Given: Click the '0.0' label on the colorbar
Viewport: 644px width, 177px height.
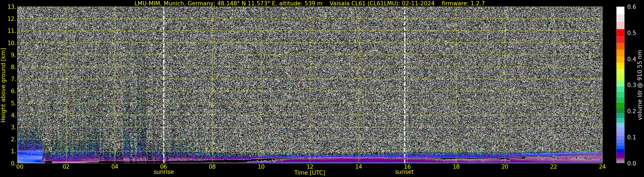Looking at the screenshot, I should coord(632,163).
